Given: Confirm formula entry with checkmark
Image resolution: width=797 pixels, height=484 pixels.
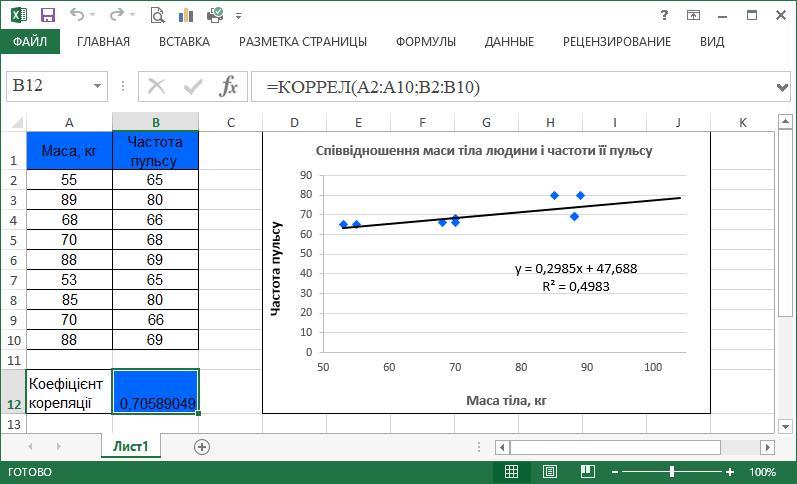Looking at the screenshot, I should click(193, 87).
